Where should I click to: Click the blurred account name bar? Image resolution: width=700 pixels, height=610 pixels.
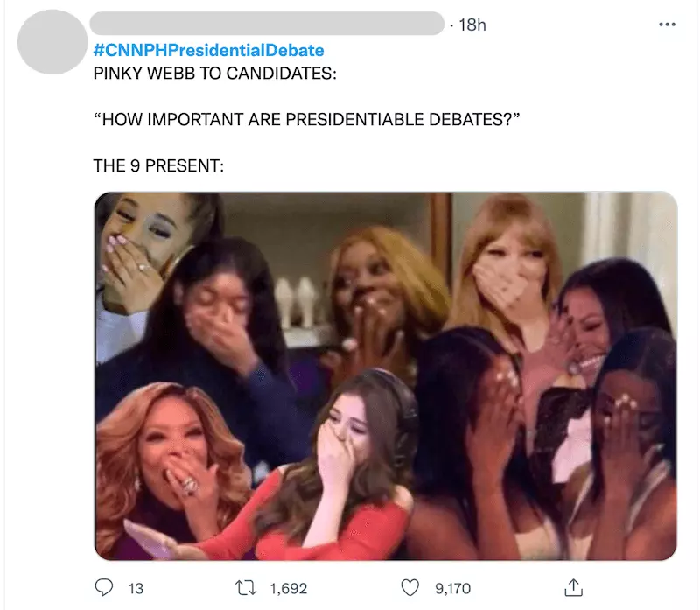coord(267,24)
